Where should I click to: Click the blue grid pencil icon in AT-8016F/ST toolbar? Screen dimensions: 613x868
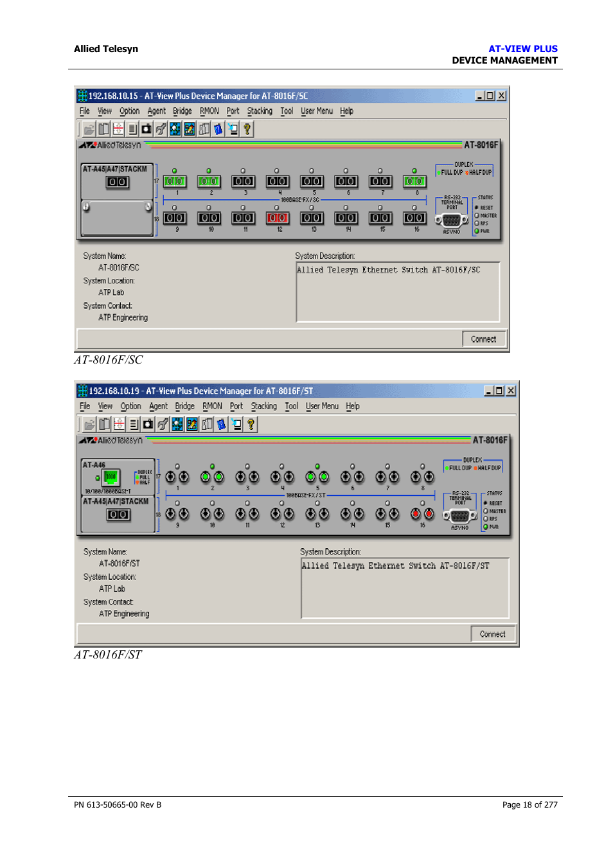coord(192,424)
